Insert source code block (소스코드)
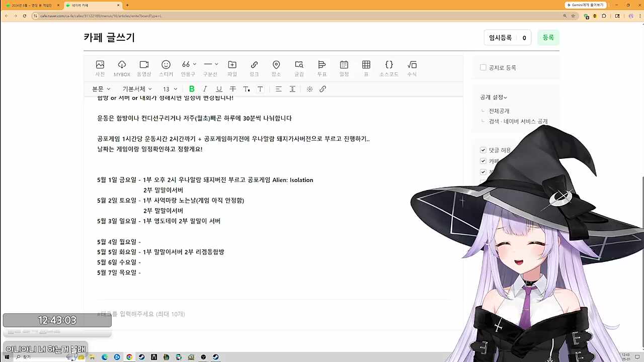Image resolution: width=644 pixels, height=362 pixels. click(389, 68)
